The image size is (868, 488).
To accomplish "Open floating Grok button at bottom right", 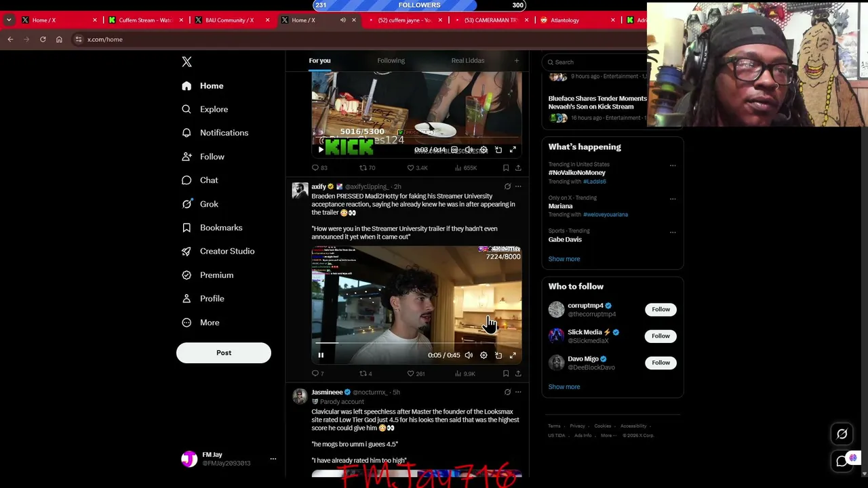I will (x=842, y=434).
